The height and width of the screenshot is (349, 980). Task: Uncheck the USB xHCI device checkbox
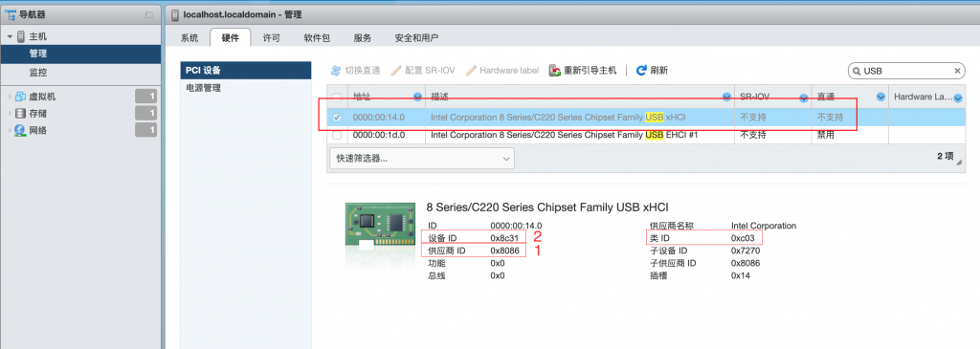pos(338,117)
